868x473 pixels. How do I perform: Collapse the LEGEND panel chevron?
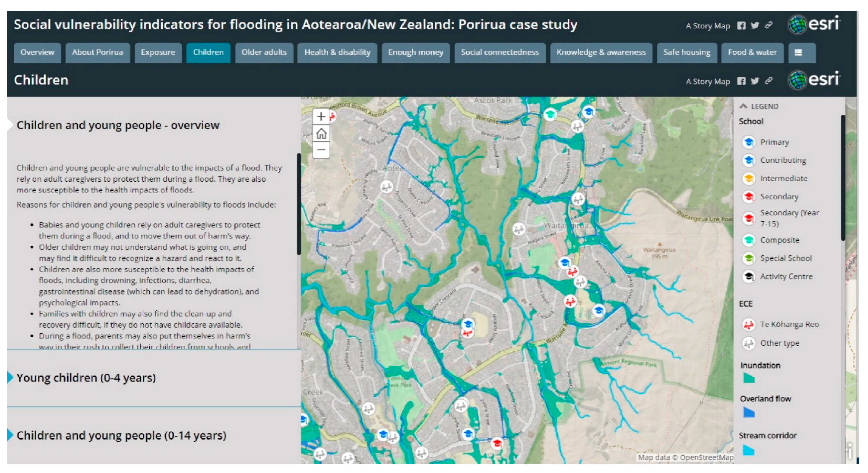pos(743,106)
